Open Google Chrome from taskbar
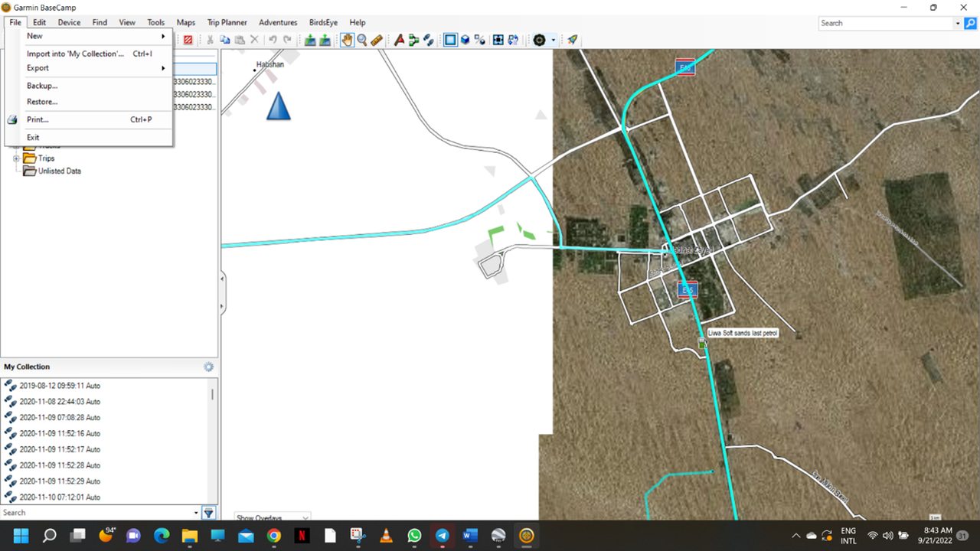Screen dimensions: 980x551 click(274, 536)
